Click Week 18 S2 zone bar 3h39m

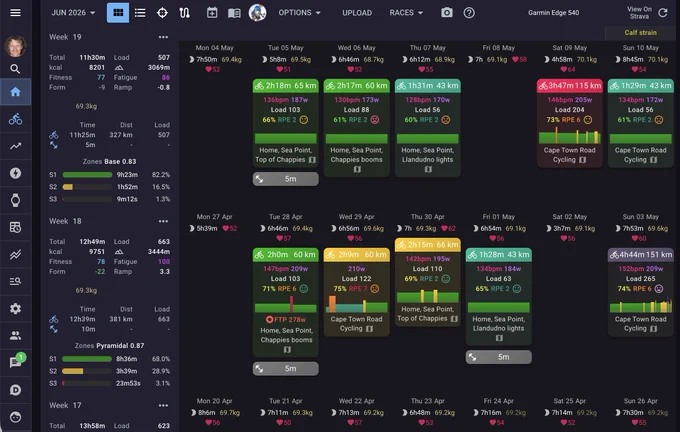(87, 371)
